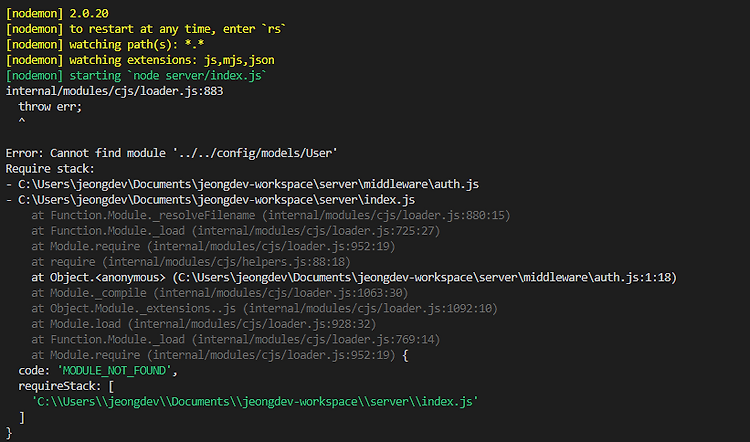
Task: Click the 'watching extensions: js,mjs,json' line
Action: 140,60
